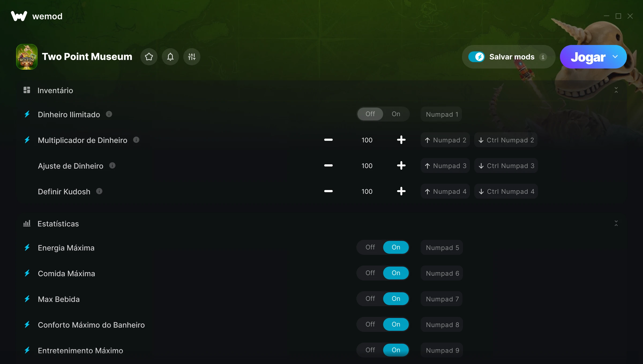Viewport: 643px width, 364px height.
Task: Click info icon beside Ajuste de Dinheiro
Action: [112, 166]
